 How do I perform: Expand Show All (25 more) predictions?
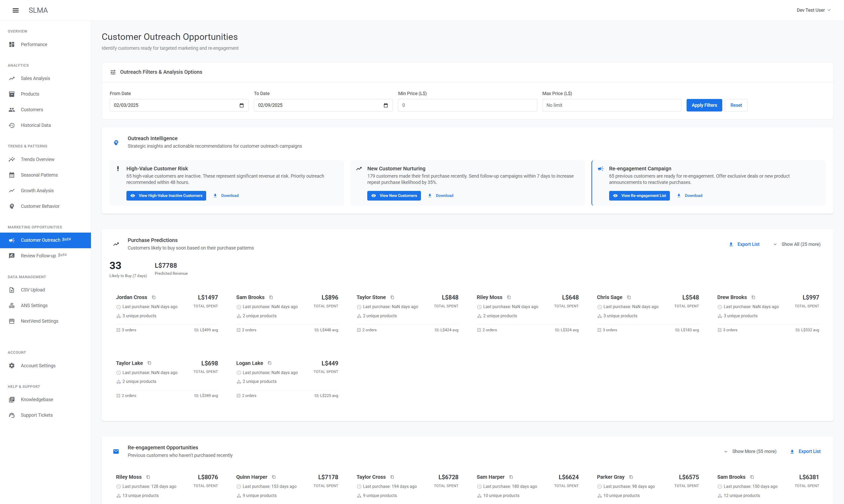click(797, 244)
